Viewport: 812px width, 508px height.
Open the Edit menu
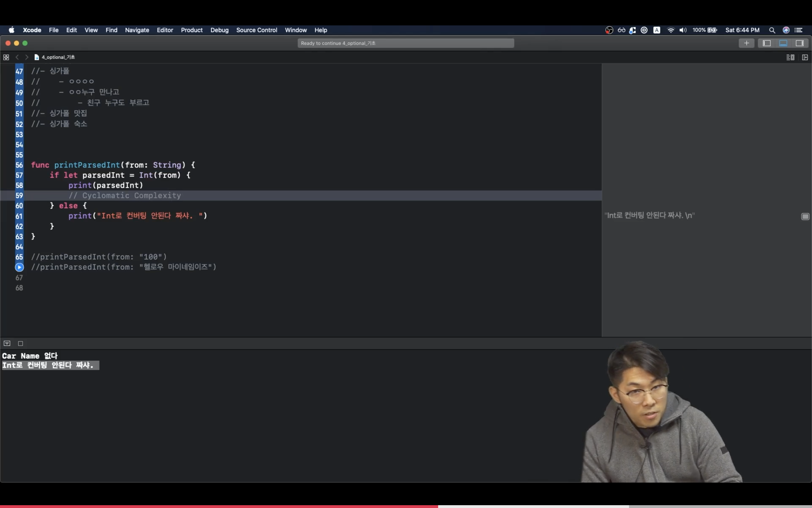tap(71, 30)
